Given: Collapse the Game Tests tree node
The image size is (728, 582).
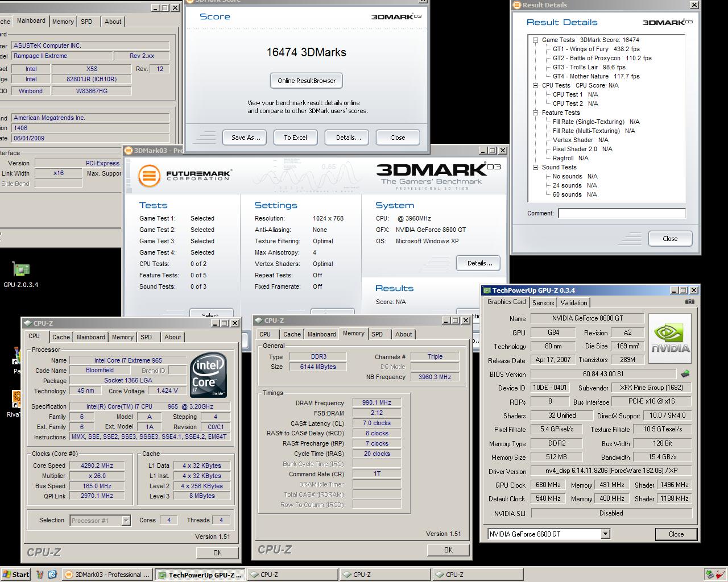Looking at the screenshot, I should pyautogui.click(x=535, y=40).
